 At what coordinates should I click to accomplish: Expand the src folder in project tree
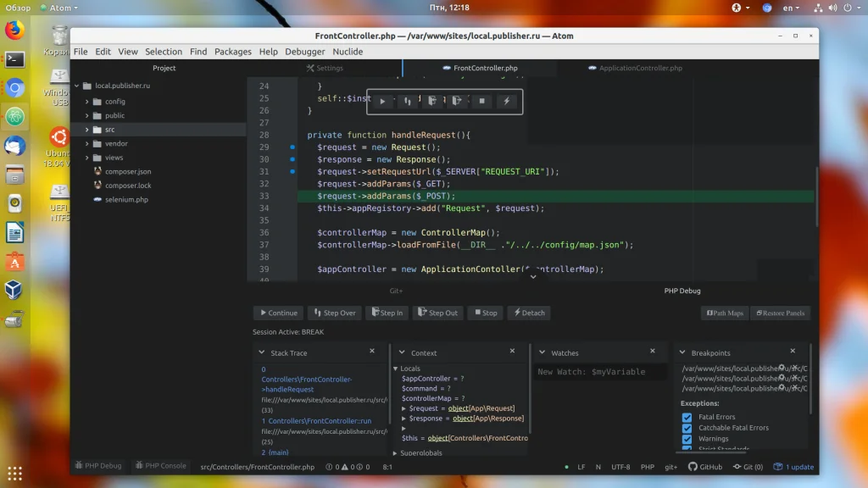click(86, 130)
